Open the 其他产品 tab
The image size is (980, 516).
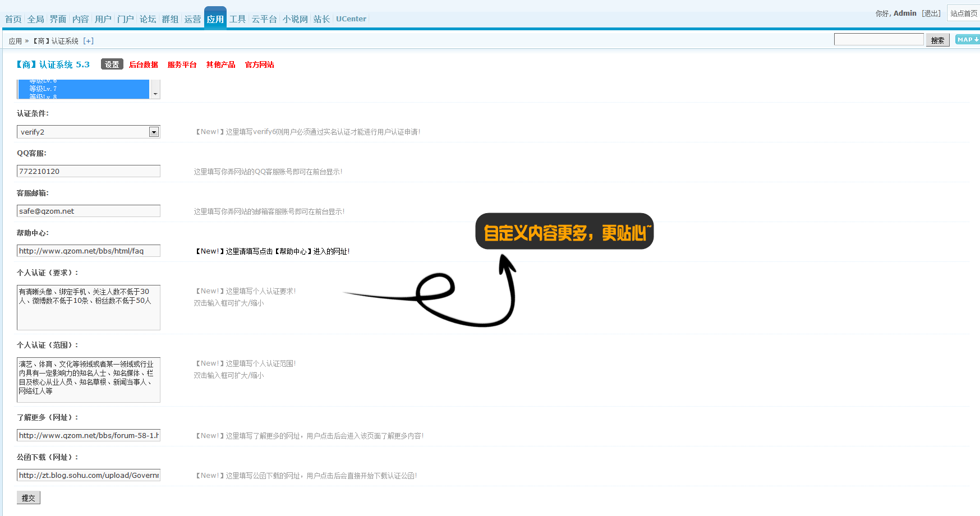click(221, 64)
